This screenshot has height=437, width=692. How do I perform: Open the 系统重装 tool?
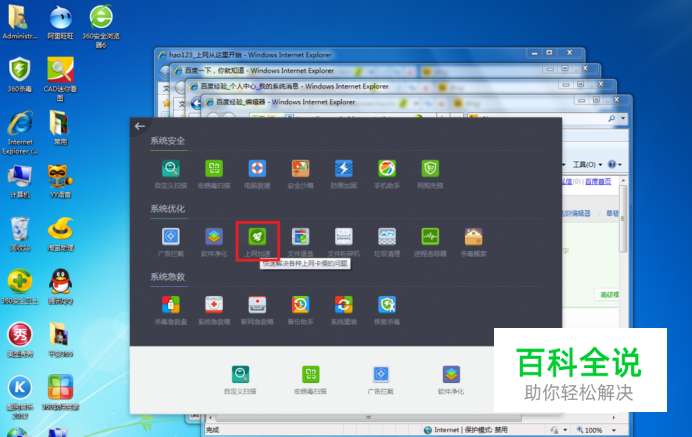(x=344, y=310)
